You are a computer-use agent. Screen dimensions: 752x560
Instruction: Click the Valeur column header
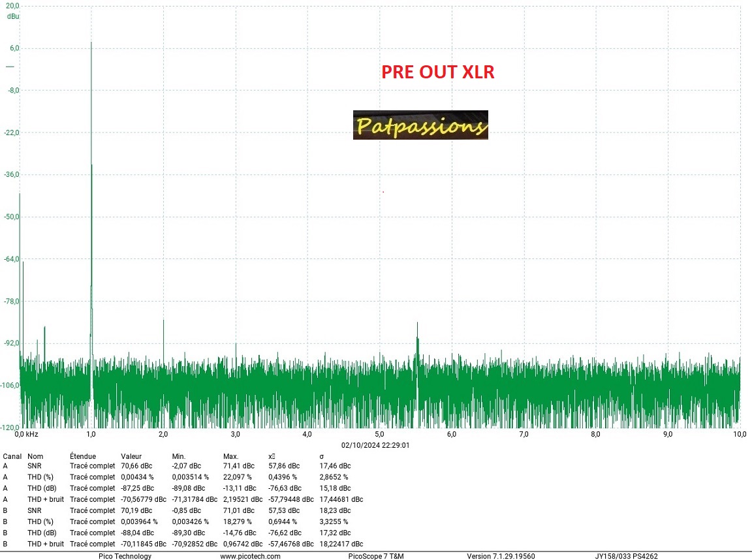[131, 456]
